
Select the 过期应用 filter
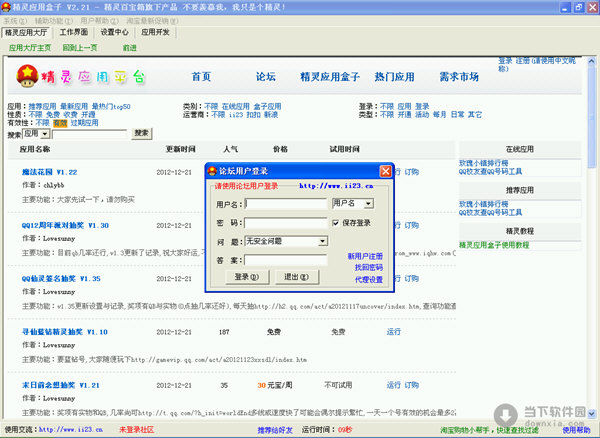point(85,123)
